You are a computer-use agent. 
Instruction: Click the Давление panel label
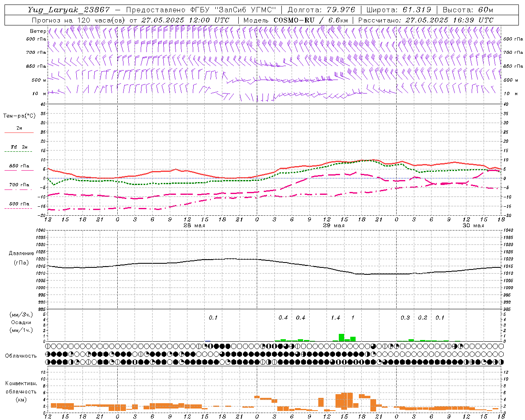coord(21,253)
